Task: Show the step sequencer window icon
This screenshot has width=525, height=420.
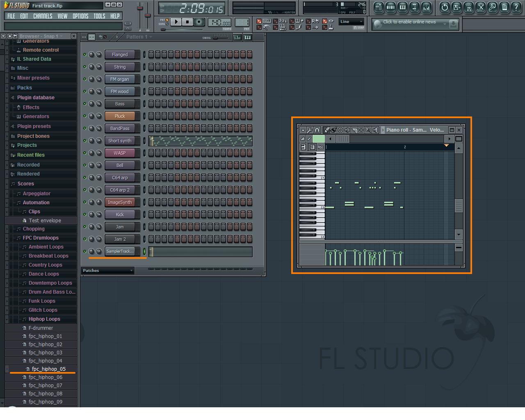Action: (390, 7)
